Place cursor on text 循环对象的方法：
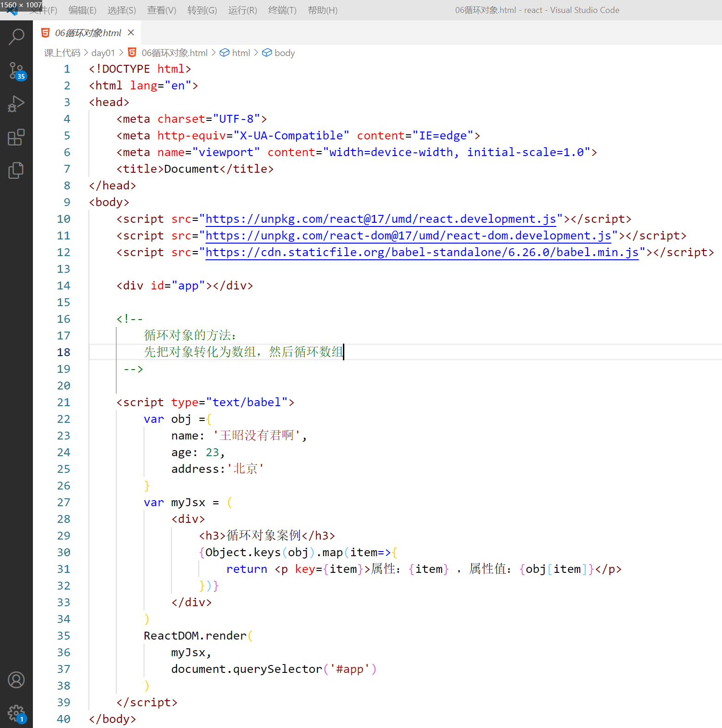 click(190, 335)
